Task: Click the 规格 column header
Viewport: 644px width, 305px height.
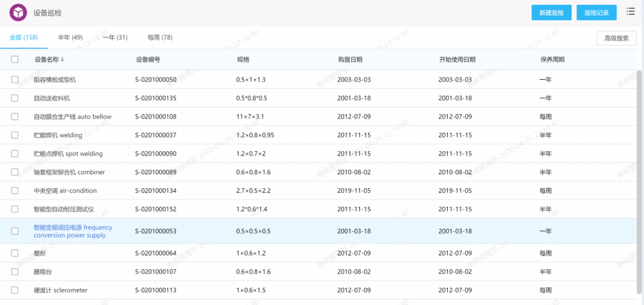Action: click(243, 60)
